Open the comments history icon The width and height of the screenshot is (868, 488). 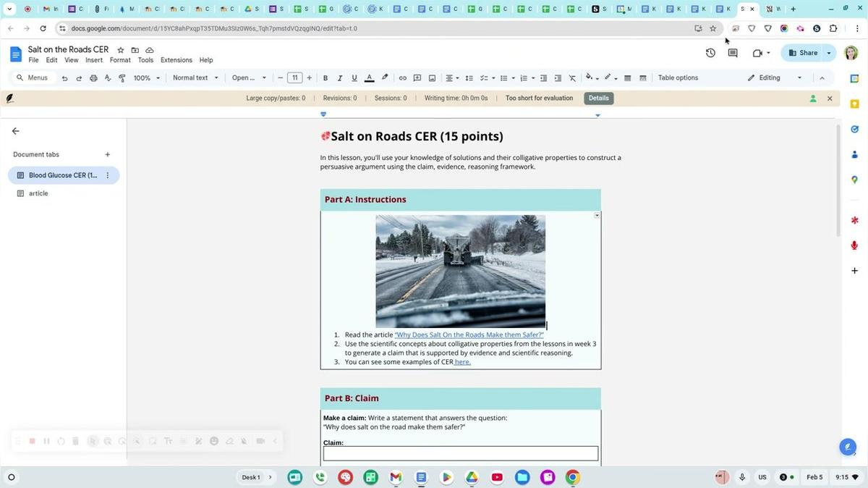tap(733, 53)
